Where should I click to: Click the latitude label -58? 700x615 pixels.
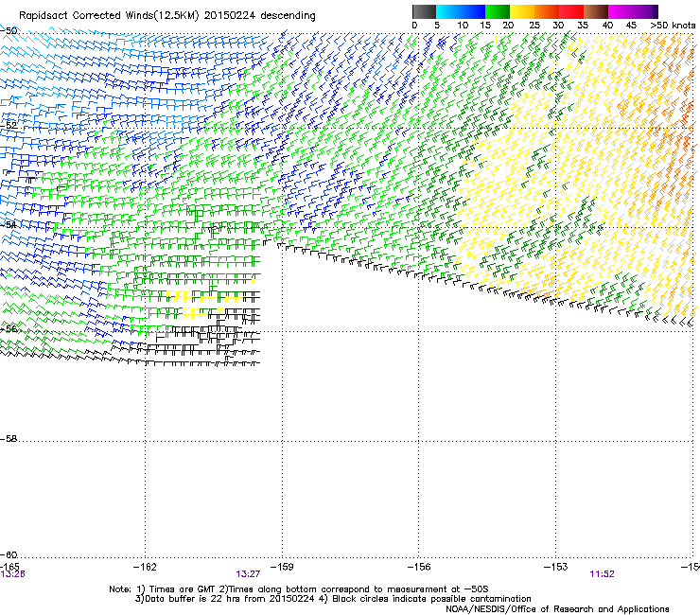tap(9, 439)
